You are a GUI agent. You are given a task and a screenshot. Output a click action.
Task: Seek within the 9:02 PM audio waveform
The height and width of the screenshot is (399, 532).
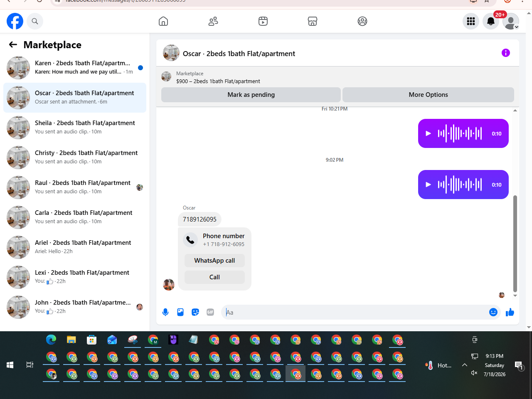click(460, 185)
